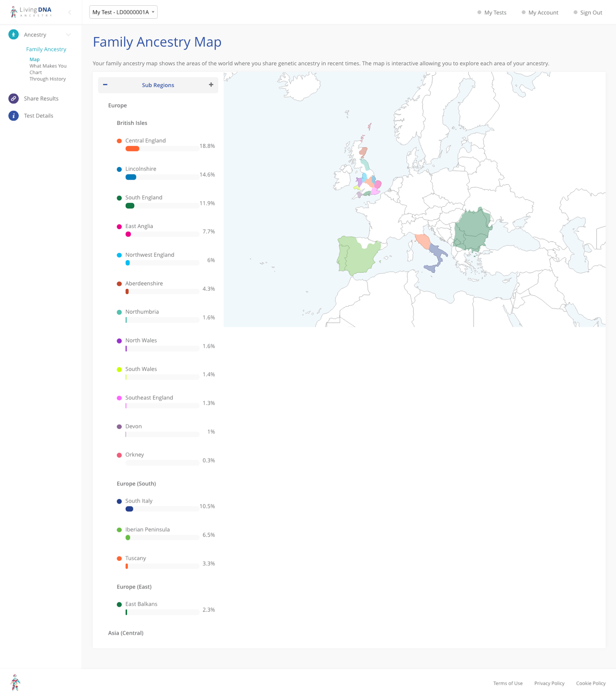The height and width of the screenshot is (696, 616).
Task: Collapse the sidebar with the chevron arrow
Action: click(x=70, y=12)
